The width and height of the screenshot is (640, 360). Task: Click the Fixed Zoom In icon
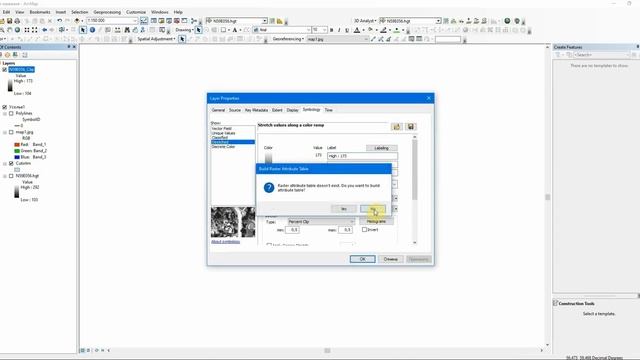[27, 30]
